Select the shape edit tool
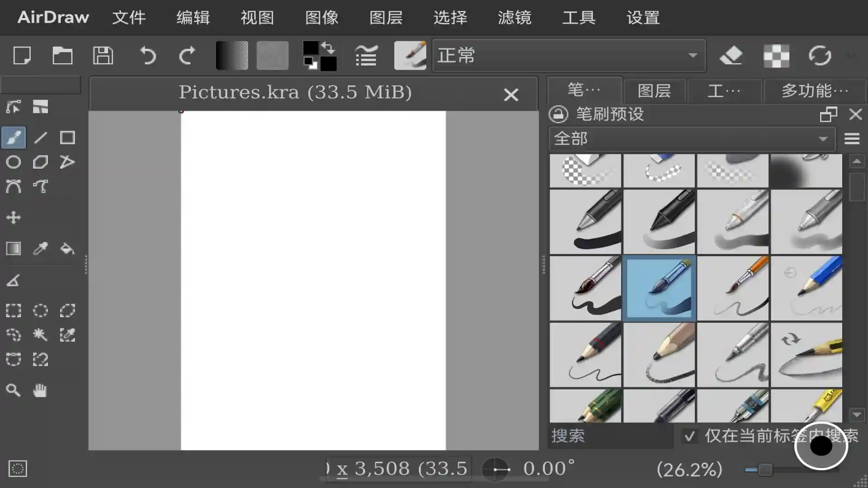This screenshot has width=868, height=488. coord(14,107)
